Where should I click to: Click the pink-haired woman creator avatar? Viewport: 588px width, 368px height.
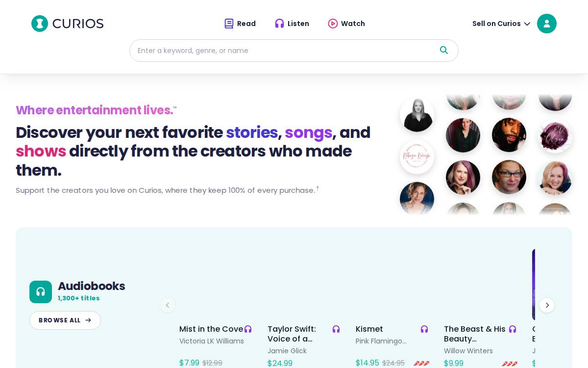coord(463,177)
